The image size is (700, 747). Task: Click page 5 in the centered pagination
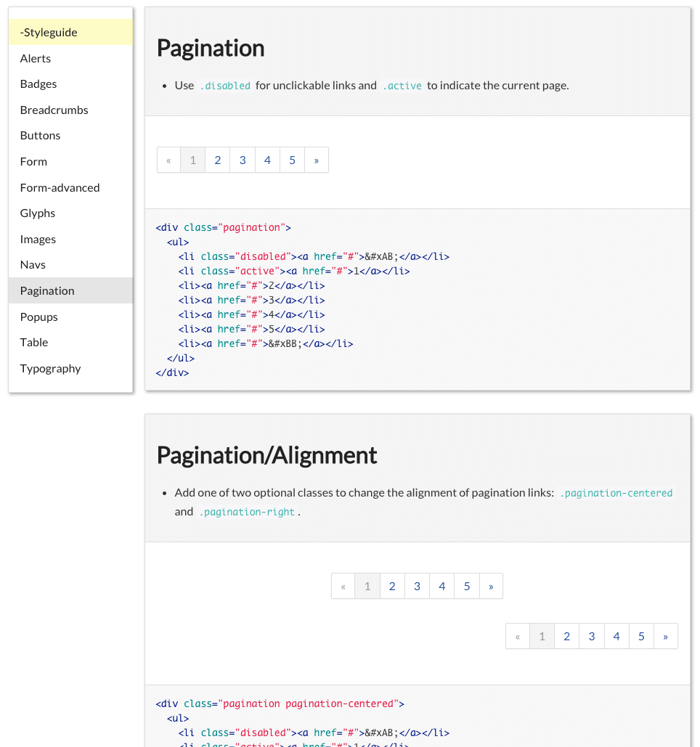(x=466, y=586)
